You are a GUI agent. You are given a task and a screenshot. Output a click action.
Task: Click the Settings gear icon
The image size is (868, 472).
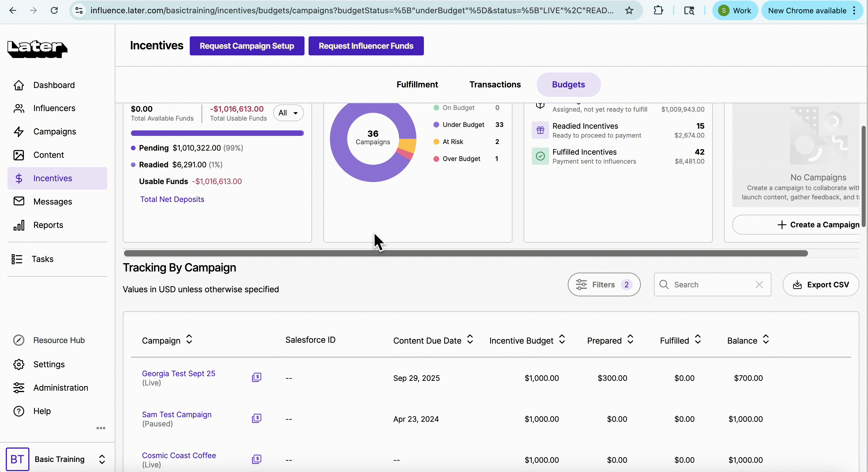(x=19, y=364)
